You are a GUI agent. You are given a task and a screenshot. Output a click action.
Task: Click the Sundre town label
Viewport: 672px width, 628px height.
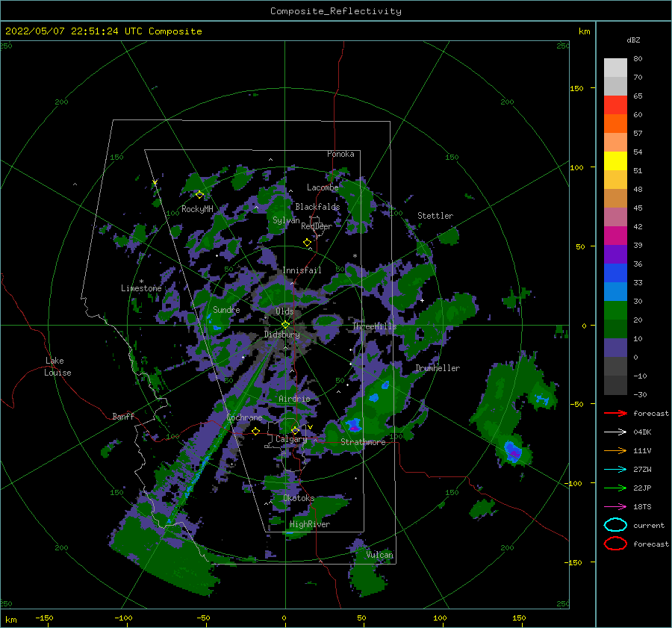[226, 309]
